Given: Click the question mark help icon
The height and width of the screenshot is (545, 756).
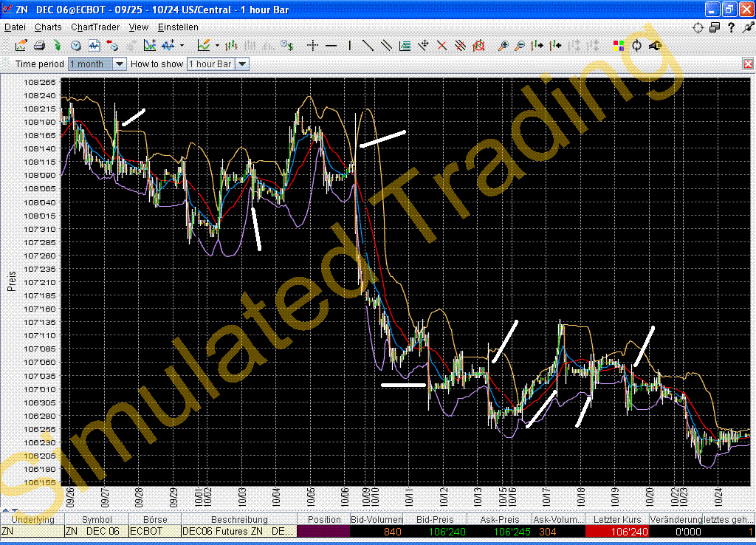Looking at the screenshot, I should [732, 27].
